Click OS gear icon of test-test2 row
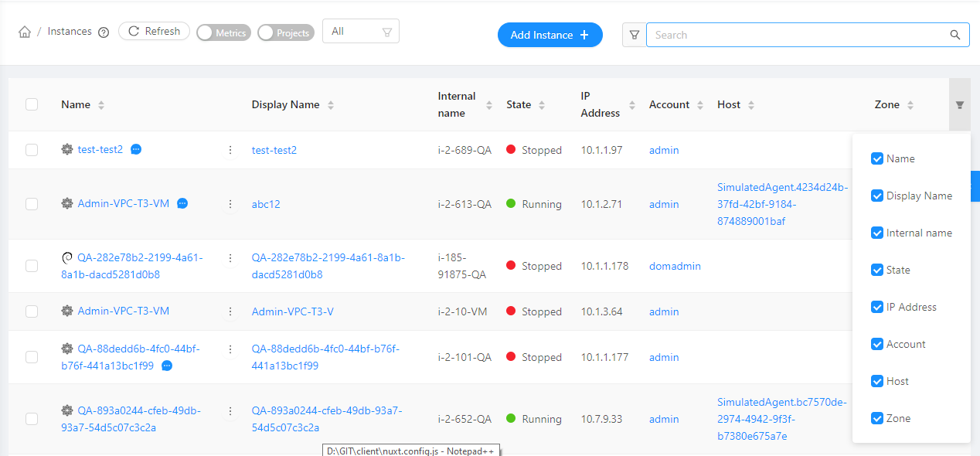The height and width of the screenshot is (456, 980). pos(67,149)
